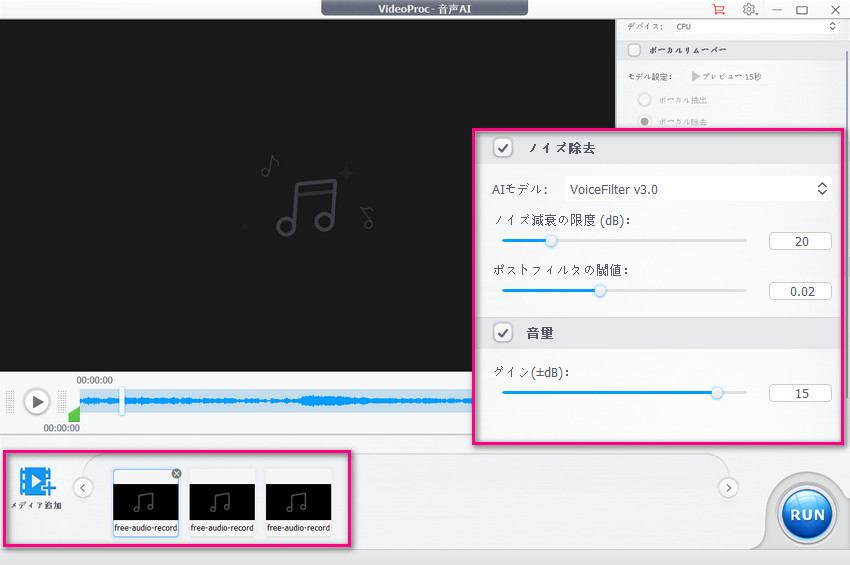Select the ボーカル除去 radio option
850x565 pixels.
(x=644, y=121)
